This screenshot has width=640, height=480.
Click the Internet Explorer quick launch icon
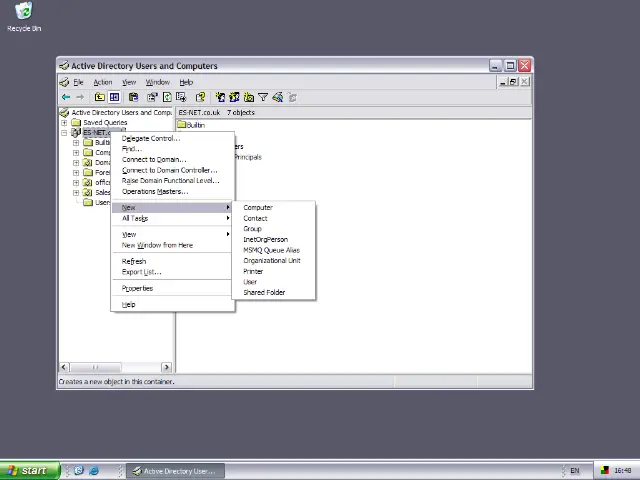pyautogui.click(x=94, y=471)
